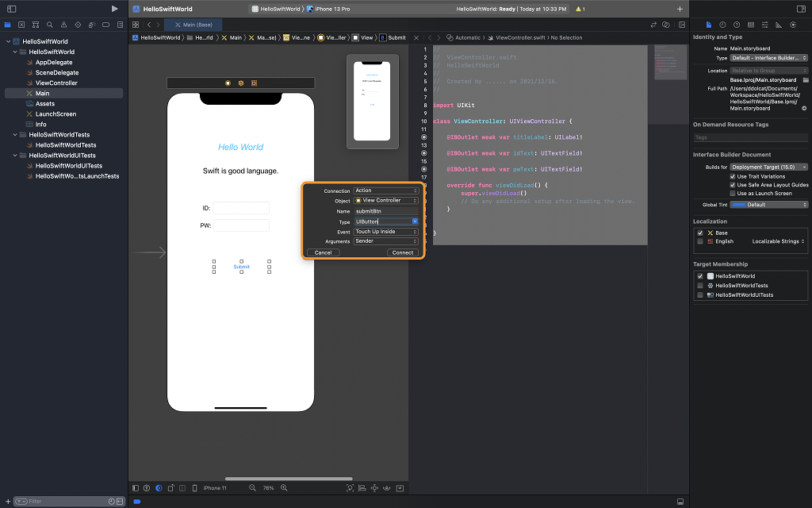Open the Issue navigator warning icon
The image size is (812, 508).
[x=63, y=25]
